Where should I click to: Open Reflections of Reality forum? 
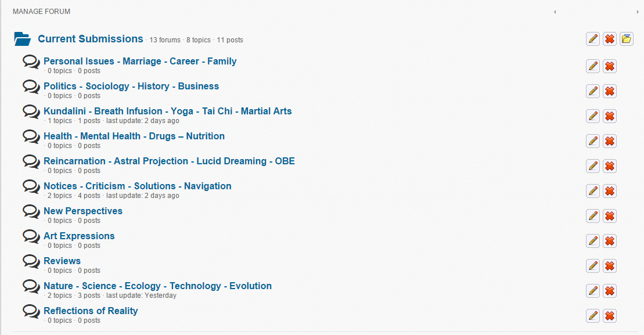click(x=91, y=311)
